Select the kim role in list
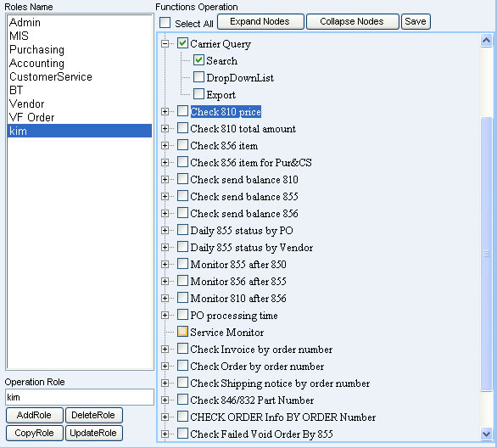Viewport: 497px width, 448px height. click(x=79, y=131)
